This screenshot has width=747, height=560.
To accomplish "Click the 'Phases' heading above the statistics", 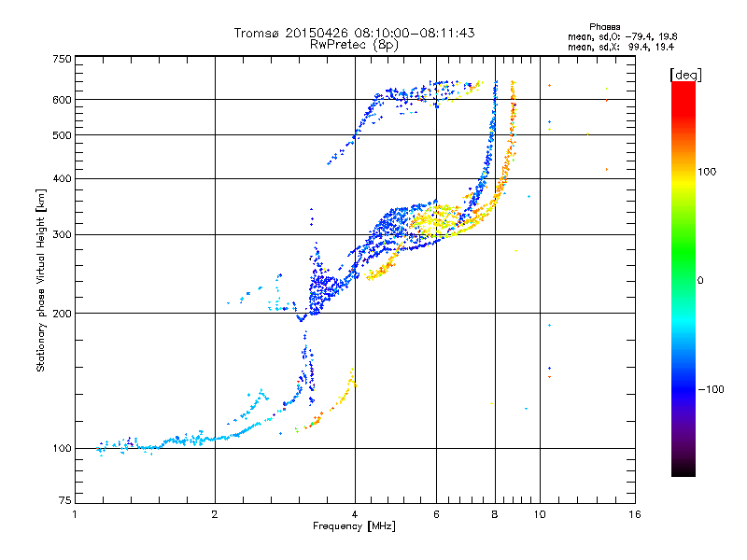I will [x=604, y=27].
